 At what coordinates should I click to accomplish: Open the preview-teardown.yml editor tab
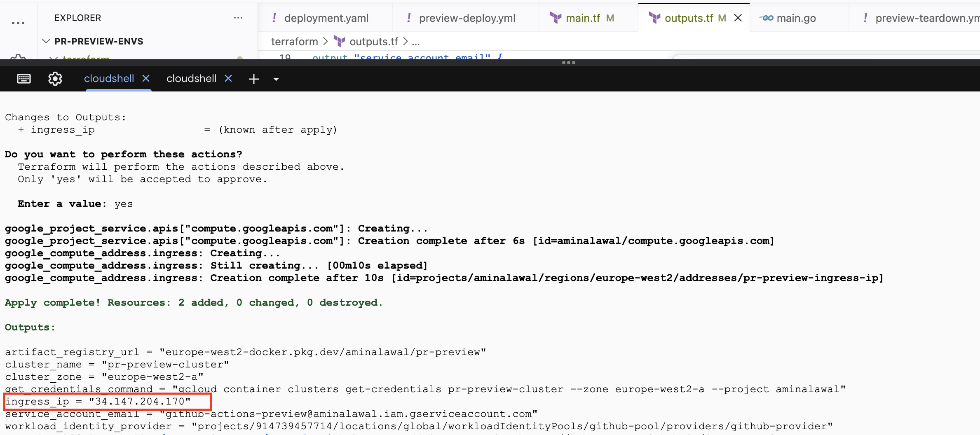click(x=915, y=18)
